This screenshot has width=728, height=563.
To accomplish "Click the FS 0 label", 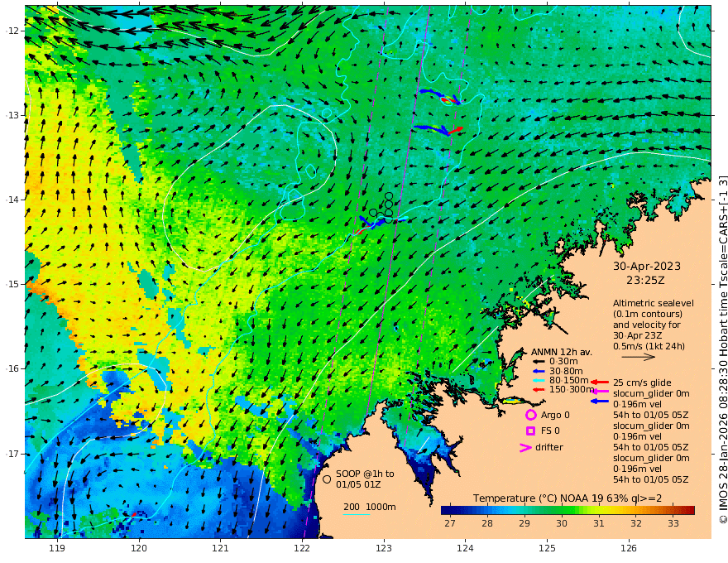I will [551, 431].
